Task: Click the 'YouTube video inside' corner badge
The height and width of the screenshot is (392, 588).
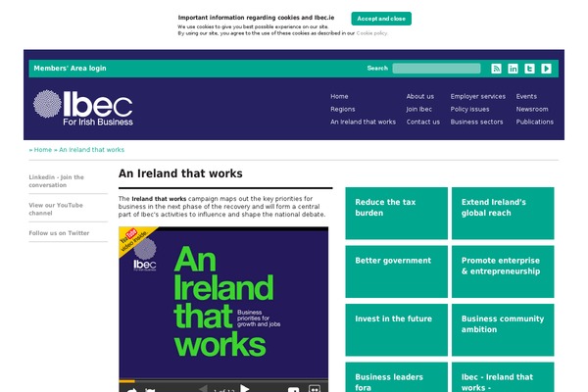Action: tap(134, 239)
